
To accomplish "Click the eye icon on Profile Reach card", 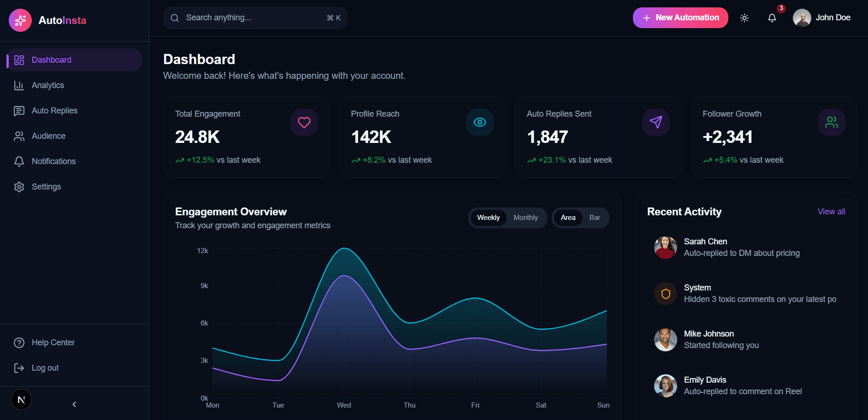I will (x=479, y=122).
